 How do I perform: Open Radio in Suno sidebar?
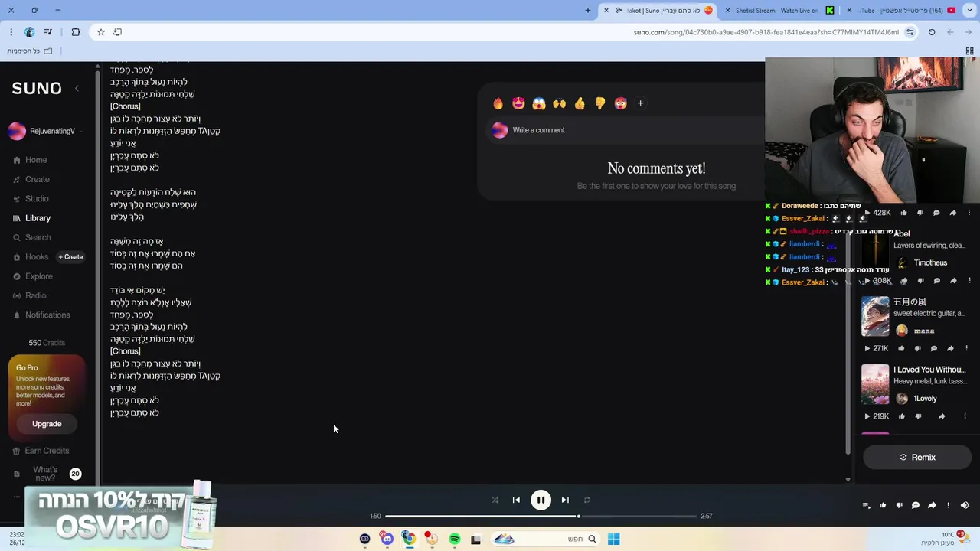[30, 295]
